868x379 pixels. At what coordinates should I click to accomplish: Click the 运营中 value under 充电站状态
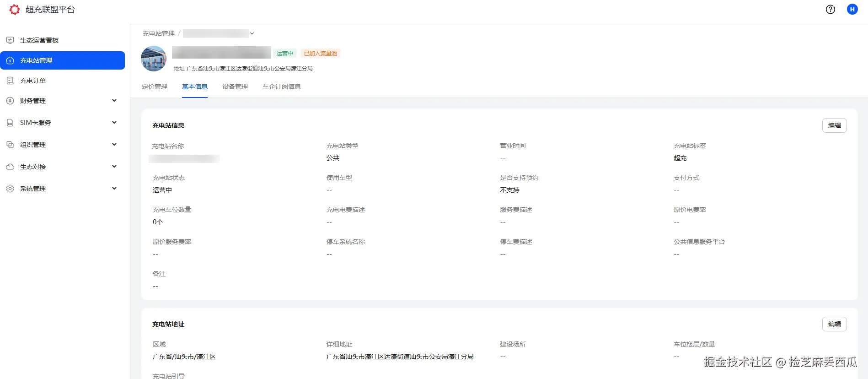click(162, 190)
